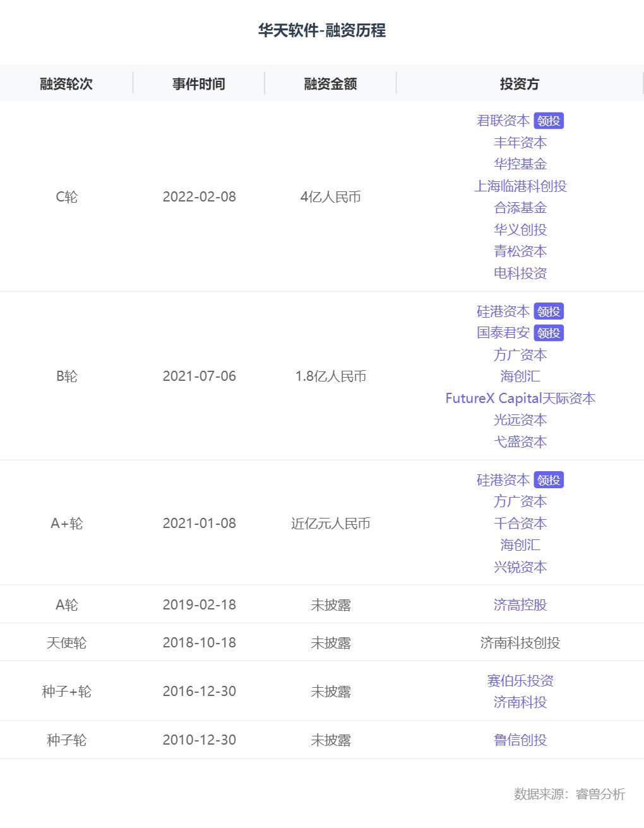Select the 种子+轮 round cell
644x828 pixels.
[x=67, y=692]
